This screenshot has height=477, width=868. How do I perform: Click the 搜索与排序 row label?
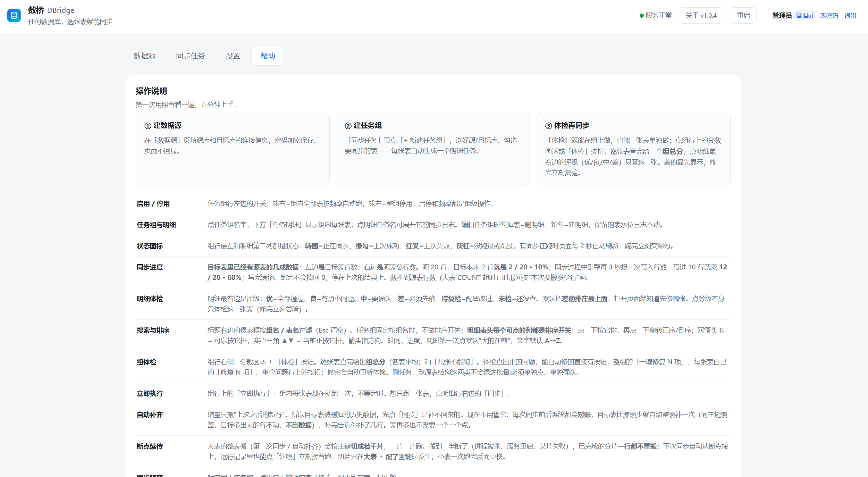coord(153,330)
